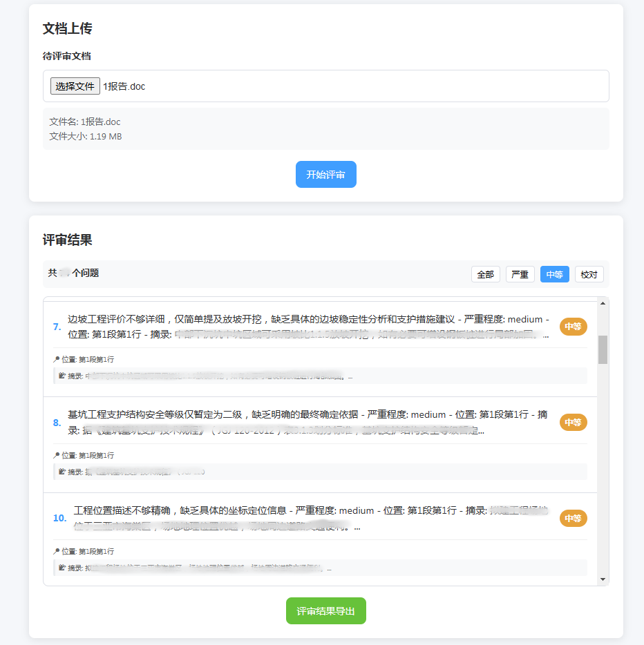Switch to the 全部 filter tab

coord(486,274)
